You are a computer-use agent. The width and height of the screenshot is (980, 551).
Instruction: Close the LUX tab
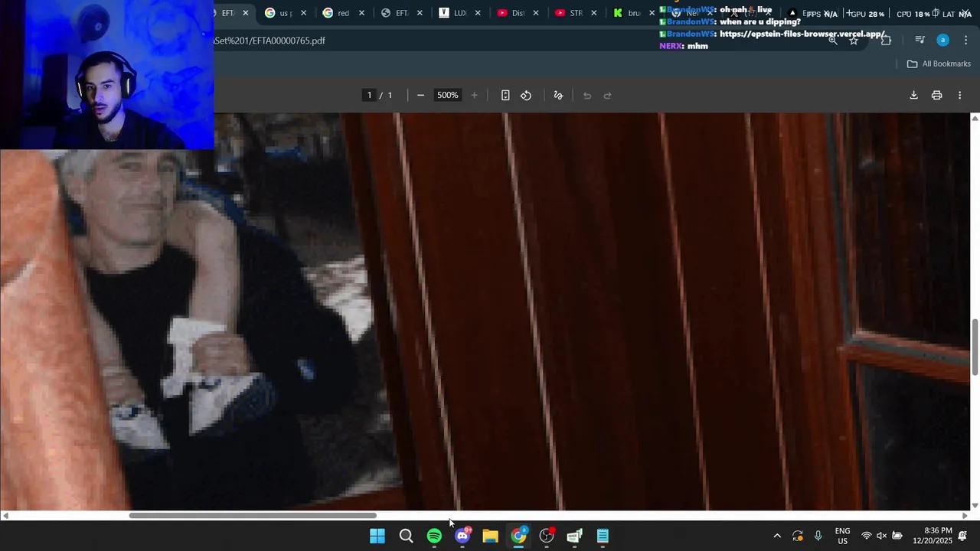pyautogui.click(x=478, y=13)
